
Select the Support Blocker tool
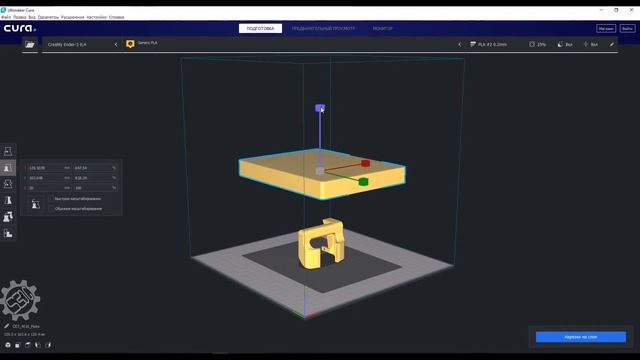8,233
